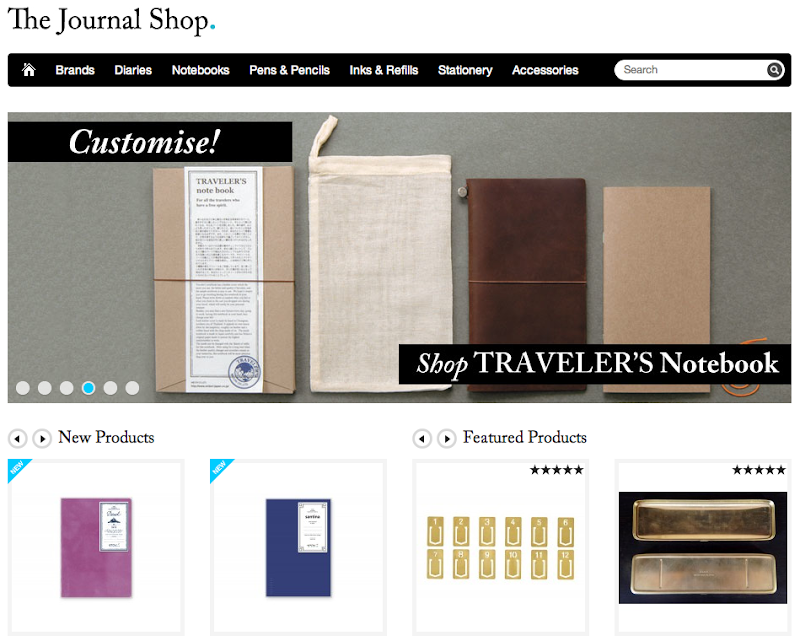Focus the Search input field
Viewport: 800px width, 641px height.
691,70
